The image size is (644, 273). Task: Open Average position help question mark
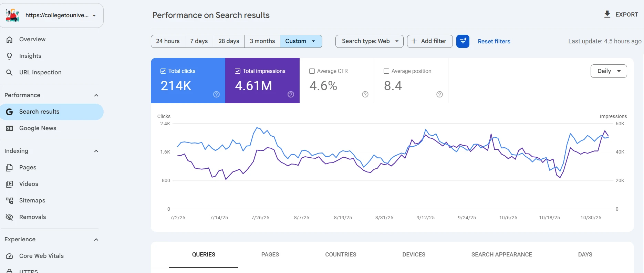(x=439, y=94)
